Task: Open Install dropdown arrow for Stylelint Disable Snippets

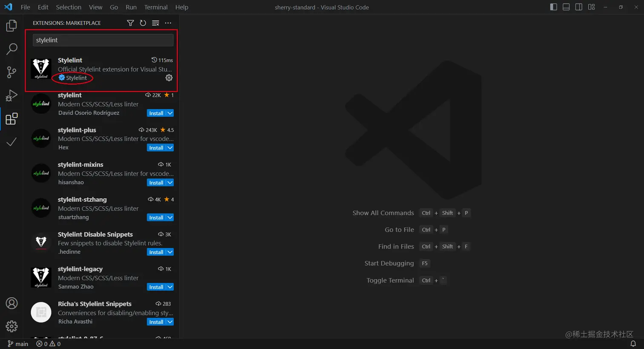Action: click(170, 252)
